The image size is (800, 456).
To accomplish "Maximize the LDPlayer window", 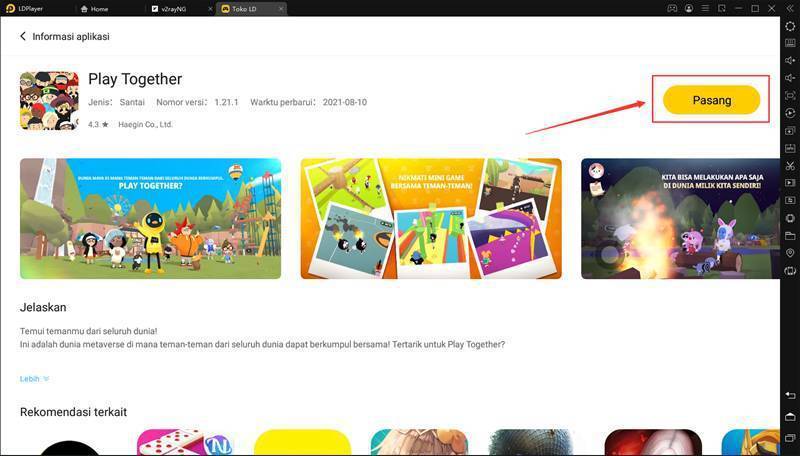I will 755,9.
